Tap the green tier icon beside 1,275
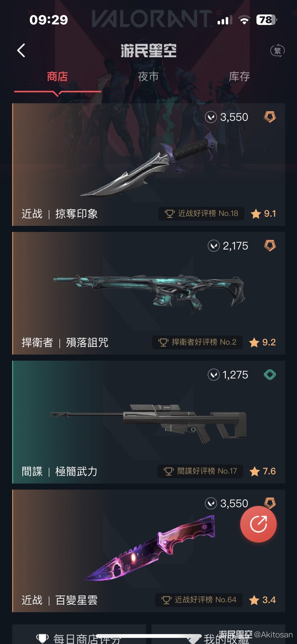This screenshot has width=297, height=644. coord(270,375)
